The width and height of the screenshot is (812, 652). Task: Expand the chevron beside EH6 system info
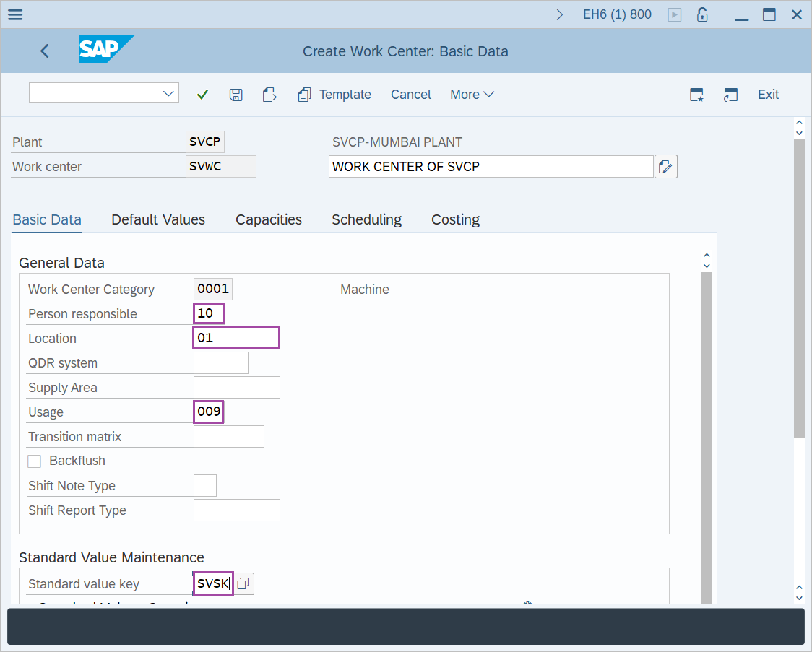coord(560,14)
